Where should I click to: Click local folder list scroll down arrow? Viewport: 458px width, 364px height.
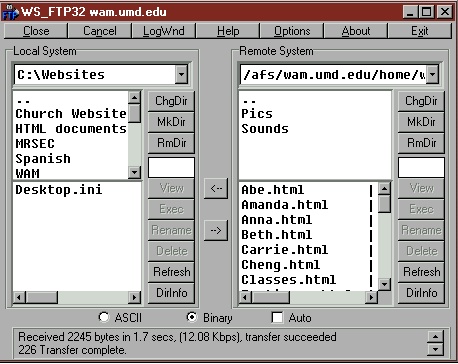[x=134, y=172]
